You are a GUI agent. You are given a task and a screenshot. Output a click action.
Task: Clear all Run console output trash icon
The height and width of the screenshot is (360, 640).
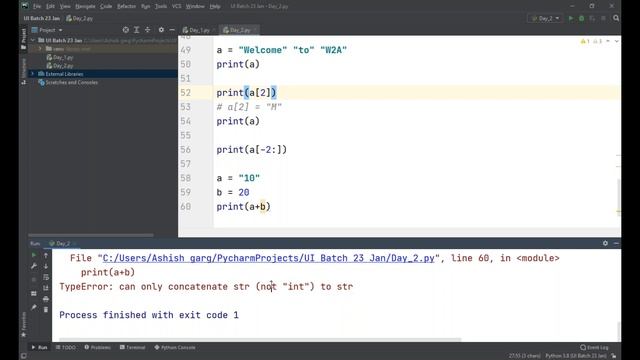tap(46, 310)
